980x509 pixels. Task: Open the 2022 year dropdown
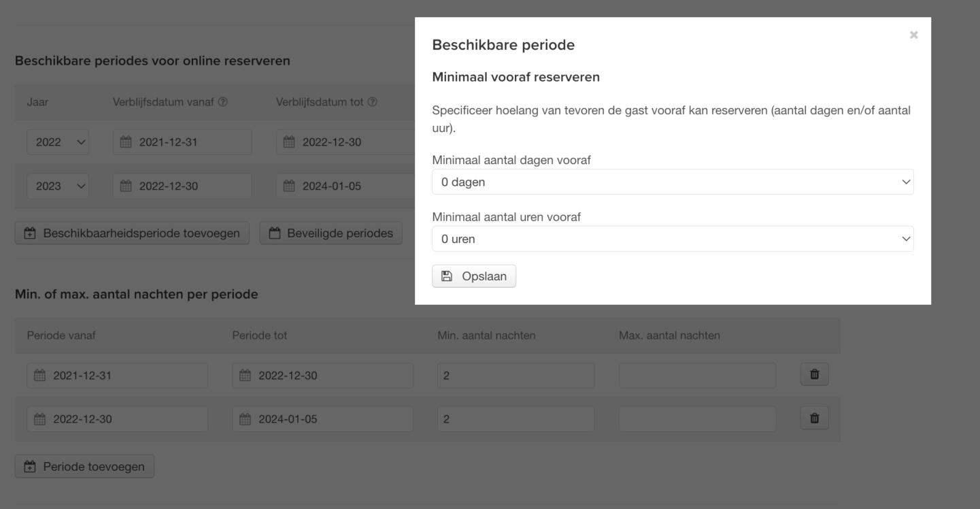58,142
